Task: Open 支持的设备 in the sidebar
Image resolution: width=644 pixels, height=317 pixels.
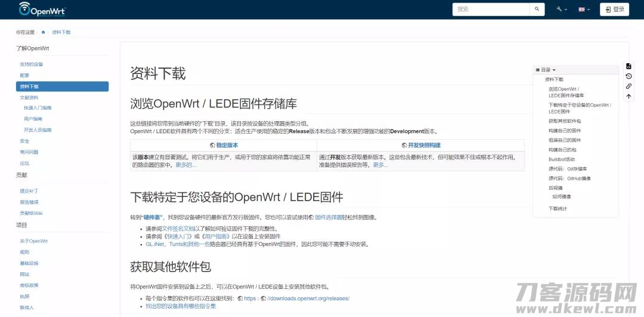Action: coord(32,64)
